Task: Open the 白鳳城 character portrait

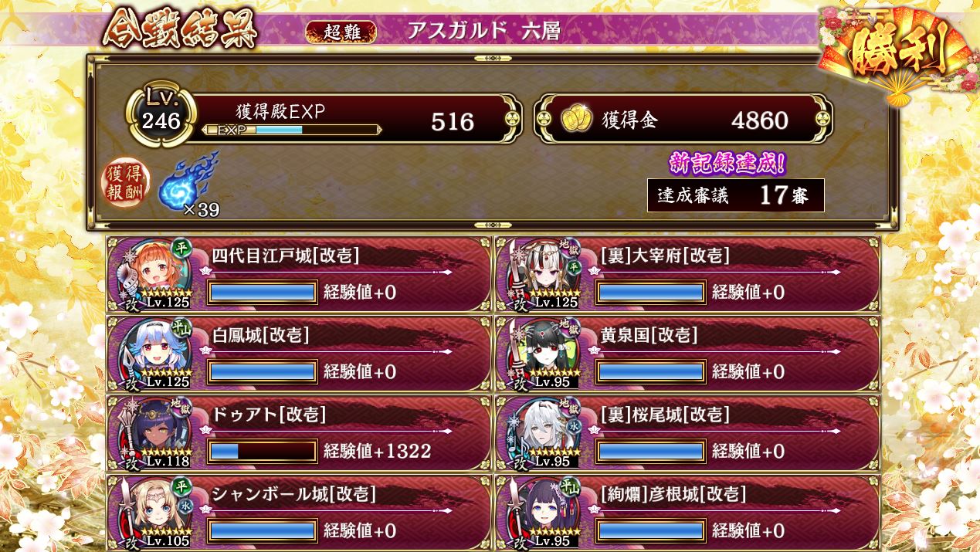Action: [154, 354]
